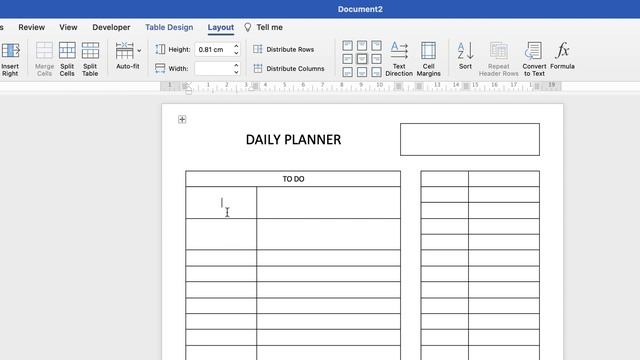Align cell text bottom left
Image resolution: width=640 pixels, height=360 pixels.
pyautogui.click(x=347, y=72)
